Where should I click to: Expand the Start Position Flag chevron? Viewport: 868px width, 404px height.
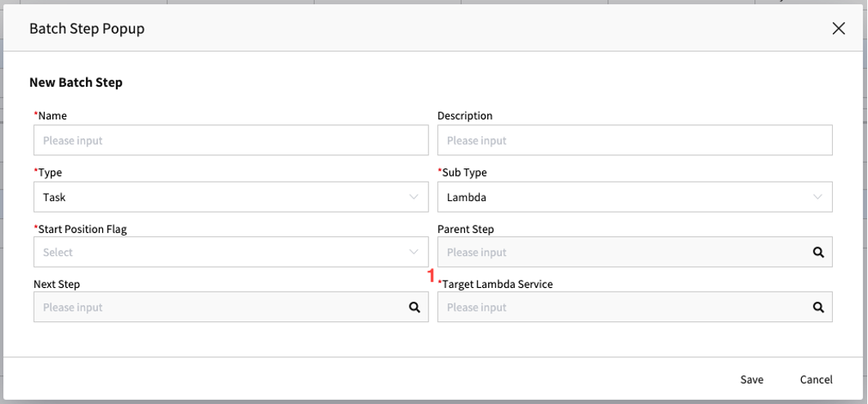[x=414, y=252]
